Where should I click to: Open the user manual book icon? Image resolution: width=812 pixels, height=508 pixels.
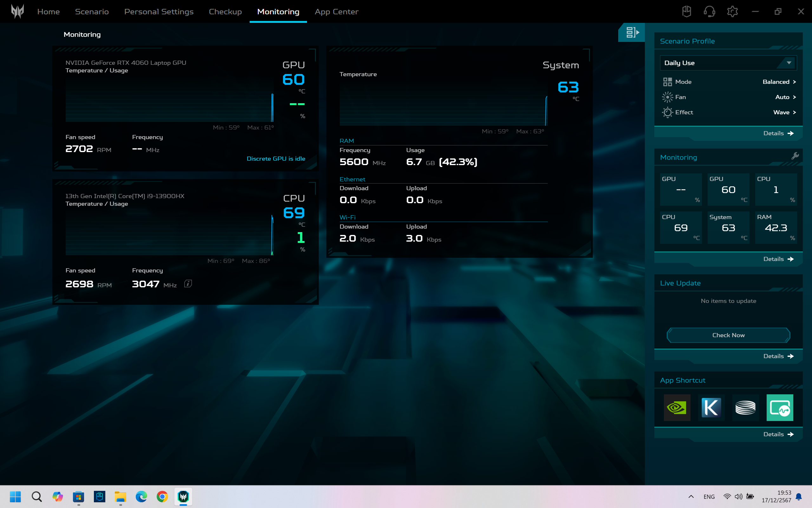point(686,11)
